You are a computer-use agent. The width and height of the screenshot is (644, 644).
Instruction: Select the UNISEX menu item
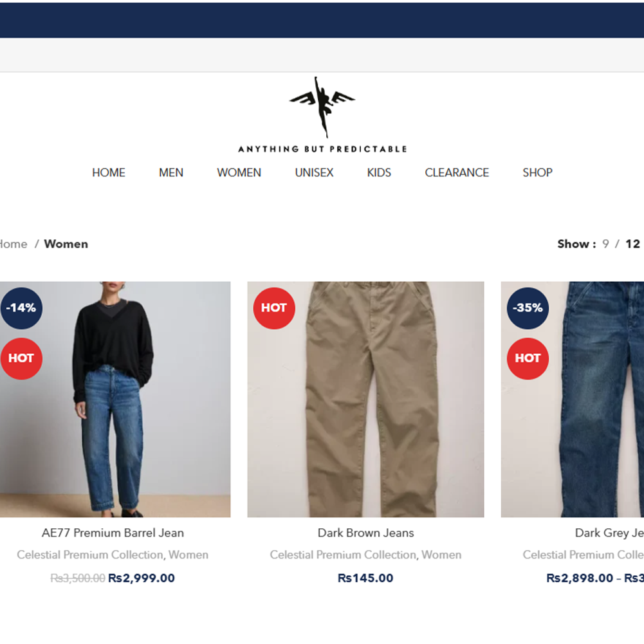tap(314, 172)
